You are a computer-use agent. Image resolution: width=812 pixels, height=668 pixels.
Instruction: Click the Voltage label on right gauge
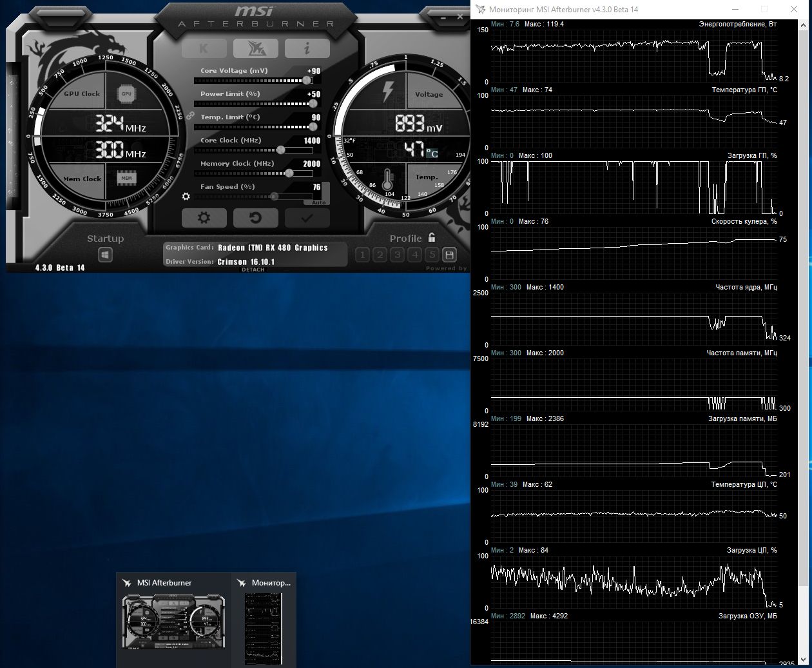[429, 94]
